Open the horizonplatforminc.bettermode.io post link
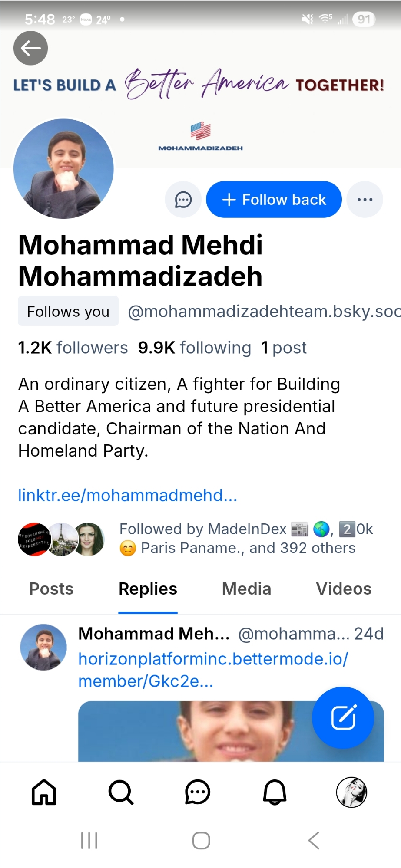This screenshot has width=401, height=868. (x=213, y=670)
